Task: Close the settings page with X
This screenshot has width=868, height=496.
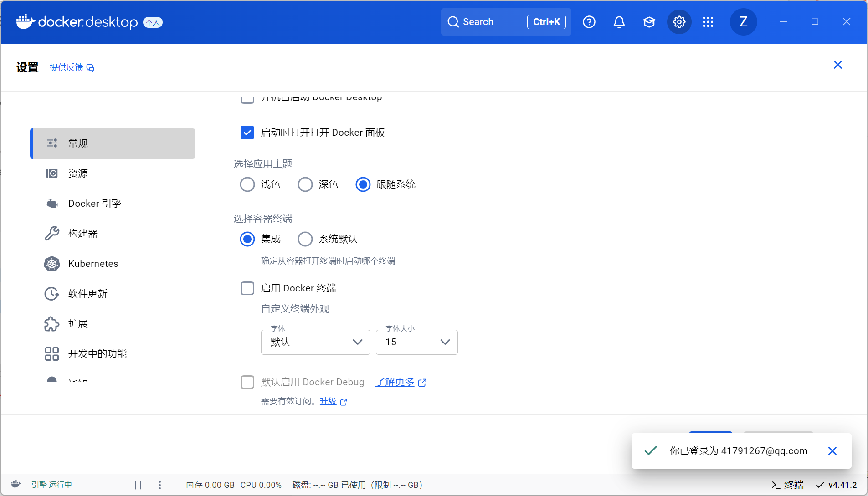Action: tap(837, 65)
